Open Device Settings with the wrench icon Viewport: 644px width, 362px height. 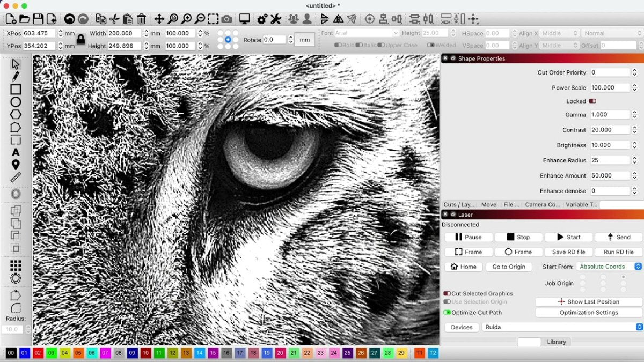pyautogui.click(x=276, y=18)
